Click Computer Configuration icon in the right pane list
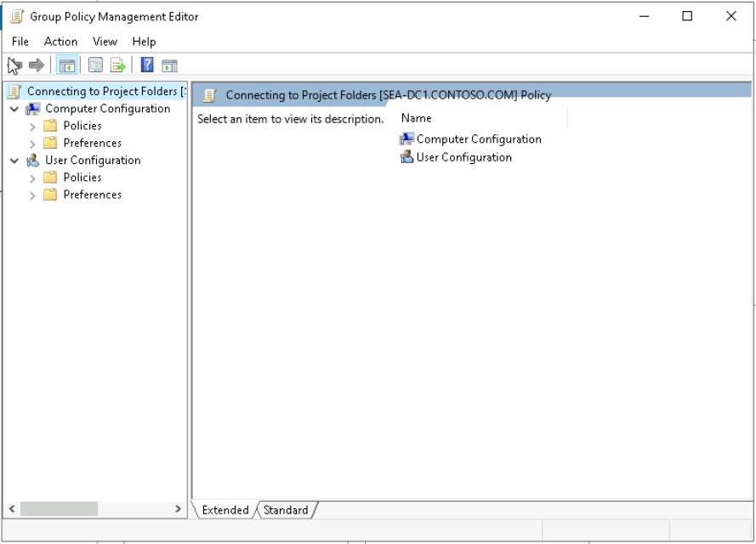Image resolution: width=756 pixels, height=544 pixels. pyautogui.click(x=407, y=139)
